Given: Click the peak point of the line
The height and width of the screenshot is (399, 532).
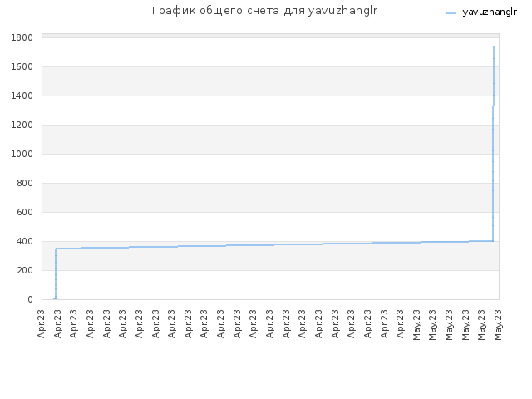Looking at the screenshot, I should pos(494,47).
